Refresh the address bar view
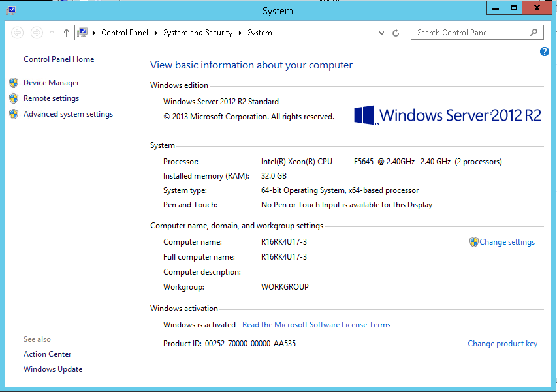The width and height of the screenshot is (557, 392). click(396, 33)
